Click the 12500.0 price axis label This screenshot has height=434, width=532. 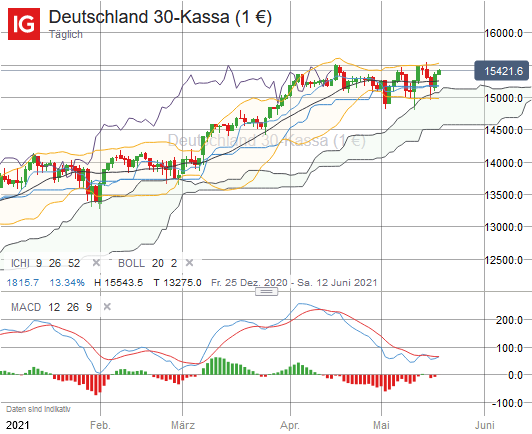coord(504,260)
